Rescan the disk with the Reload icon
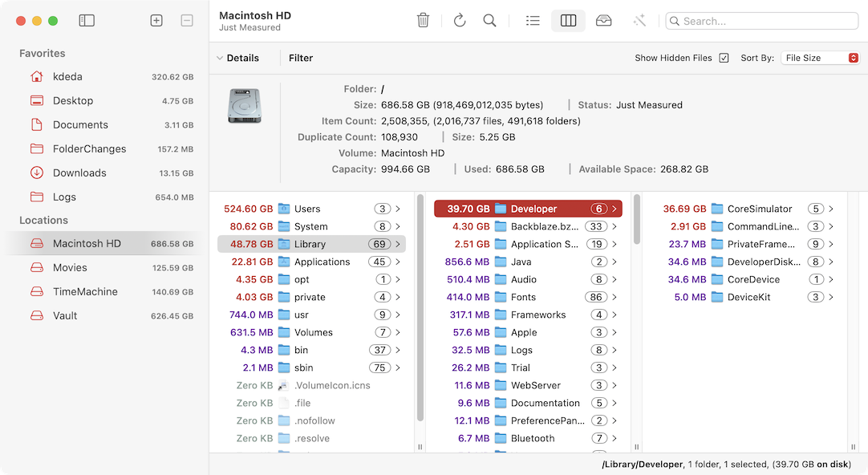This screenshot has width=868, height=475. [x=460, y=20]
